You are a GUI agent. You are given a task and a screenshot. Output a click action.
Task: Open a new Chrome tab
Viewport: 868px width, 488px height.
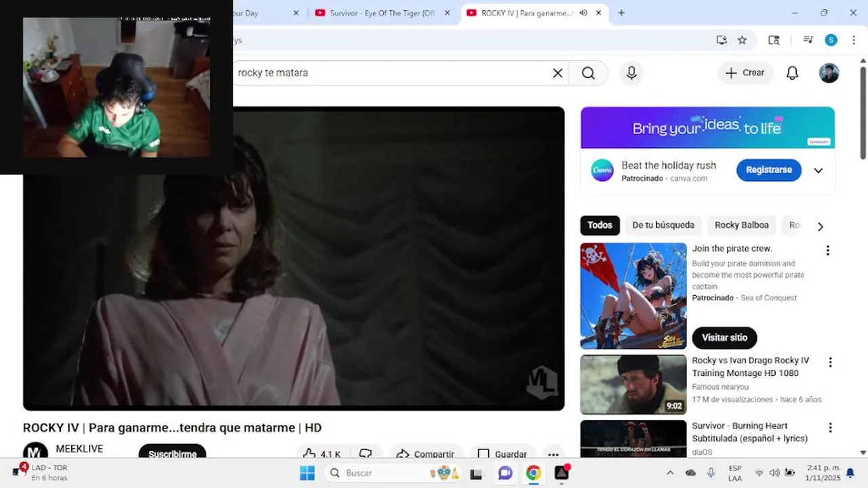(x=621, y=13)
